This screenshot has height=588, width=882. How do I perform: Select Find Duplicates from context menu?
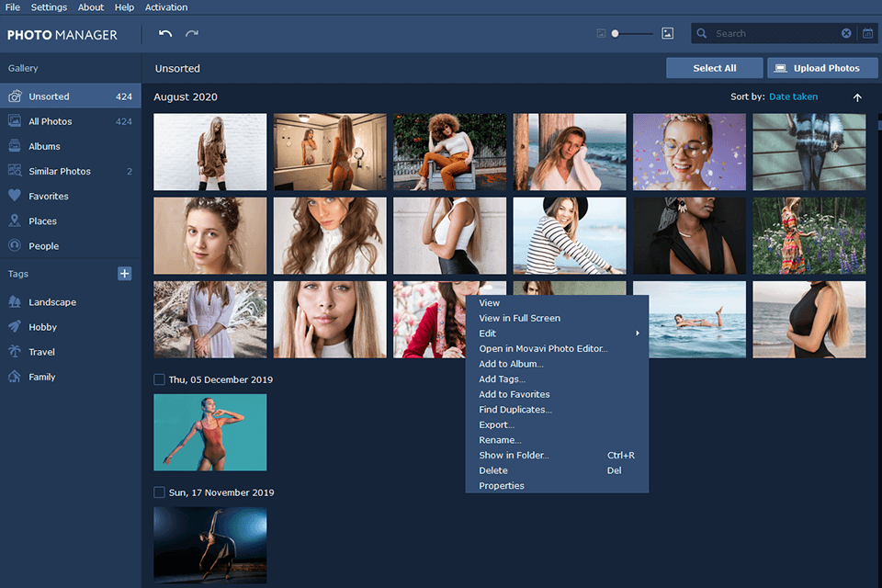pyautogui.click(x=514, y=410)
